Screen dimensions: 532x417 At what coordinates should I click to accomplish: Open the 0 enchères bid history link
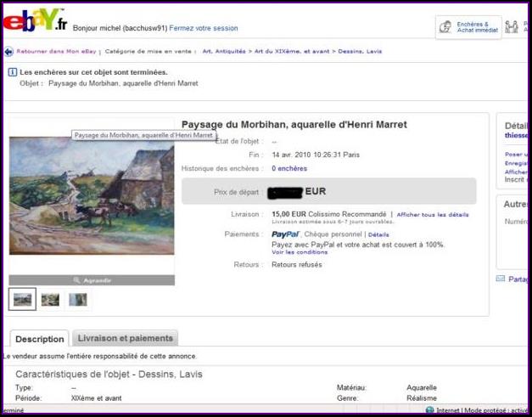[289, 168]
